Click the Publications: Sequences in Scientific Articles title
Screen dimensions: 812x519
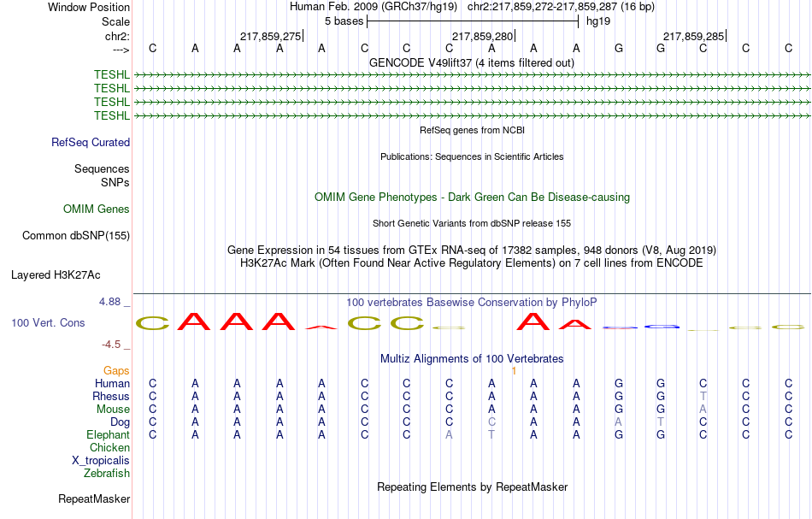(472, 156)
